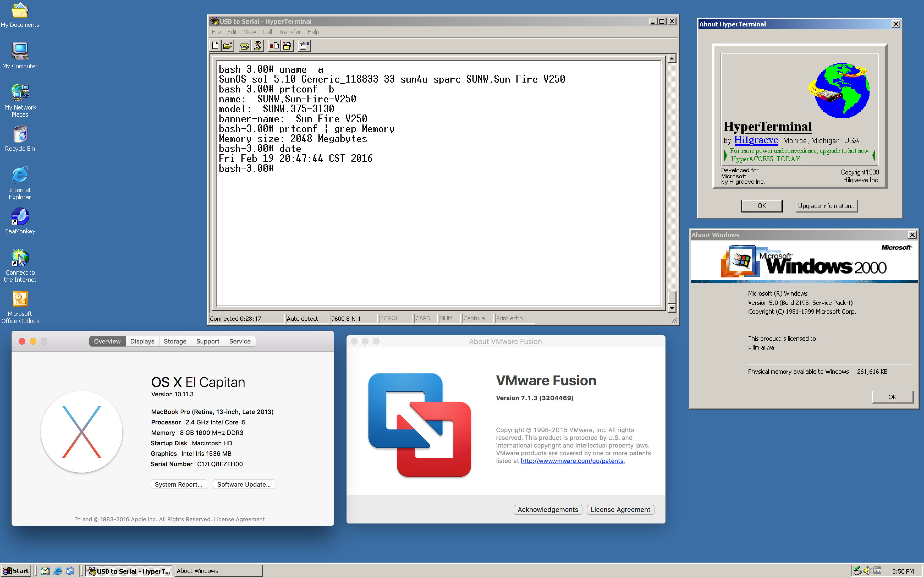Select the SeaMonkey desktop shortcut

pos(20,221)
